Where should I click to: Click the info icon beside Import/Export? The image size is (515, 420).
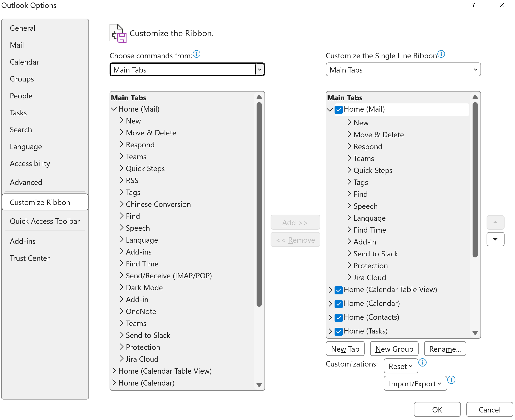pos(451,380)
